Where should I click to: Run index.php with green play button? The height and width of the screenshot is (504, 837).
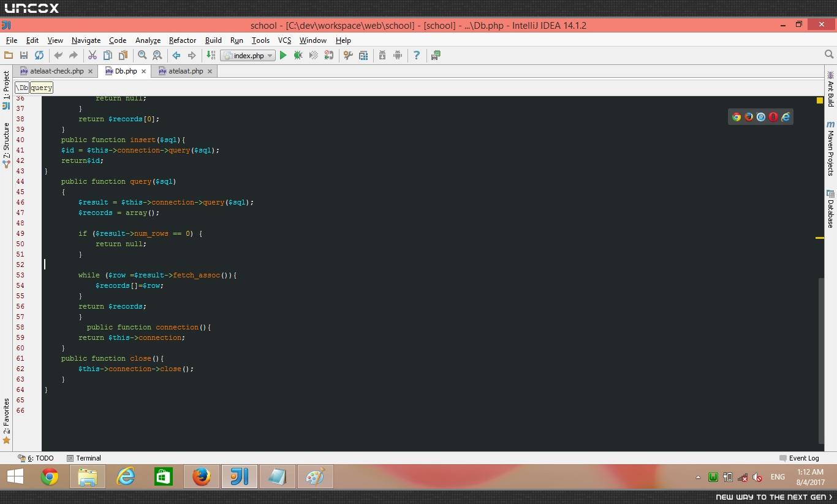coord(283,55)
